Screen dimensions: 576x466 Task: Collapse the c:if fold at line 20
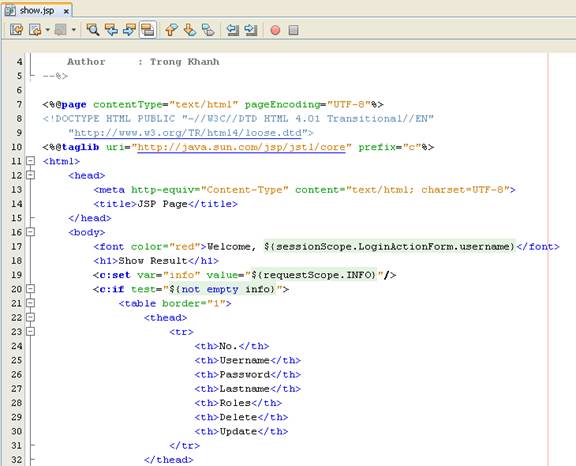[30, 289]
